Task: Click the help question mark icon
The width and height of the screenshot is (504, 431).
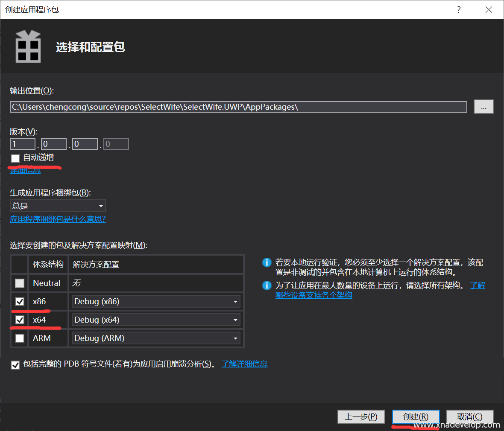Action: point(459,9)
